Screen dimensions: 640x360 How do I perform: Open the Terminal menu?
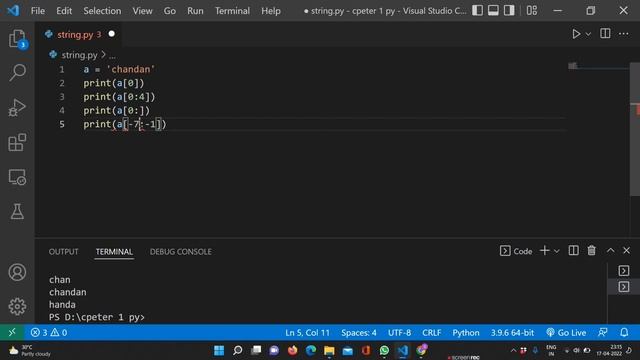point(232,11)
